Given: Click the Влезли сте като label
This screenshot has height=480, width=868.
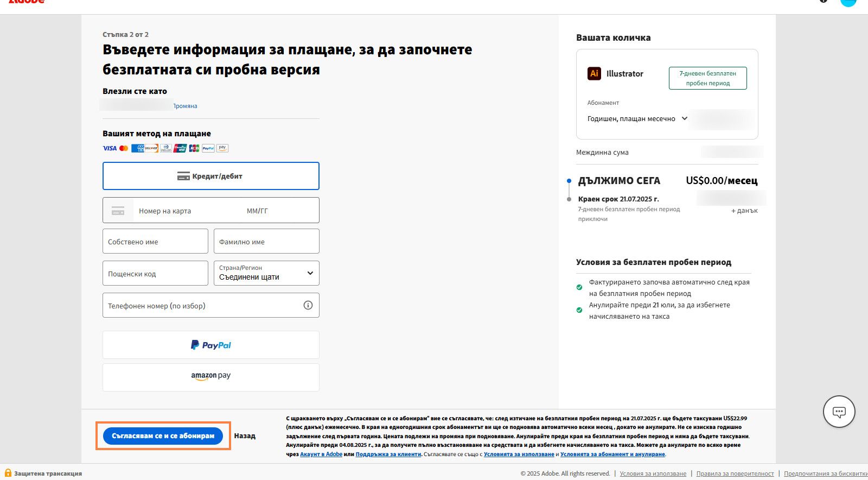Looking at the screenshot, I should (x=135, y=91).
